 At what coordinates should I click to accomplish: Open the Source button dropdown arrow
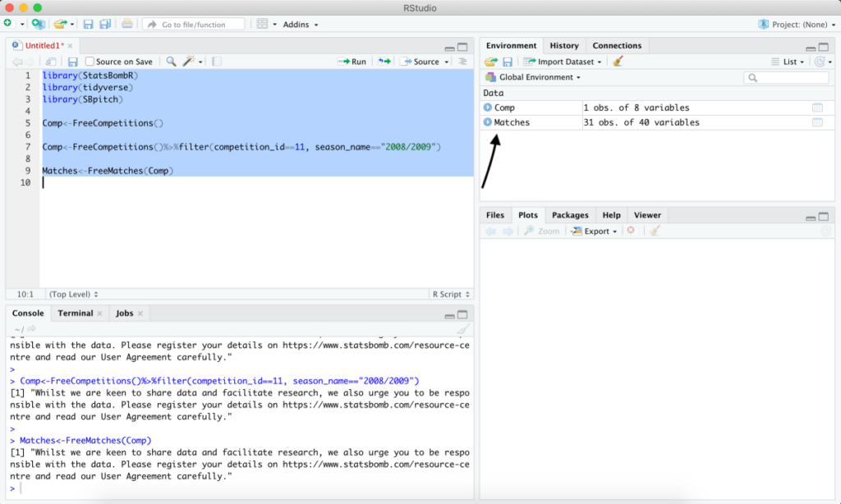(x=446, y=62)
